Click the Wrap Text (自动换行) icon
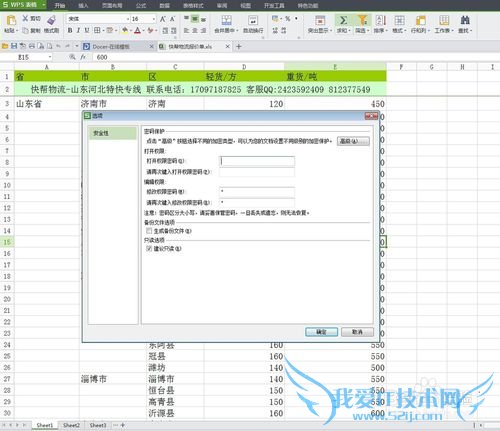The height and width of the screenshot is (431, 500). pos(253,20)
